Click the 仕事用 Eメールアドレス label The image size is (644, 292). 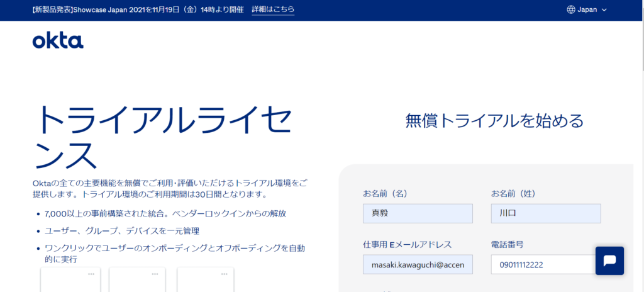point(407,244)
